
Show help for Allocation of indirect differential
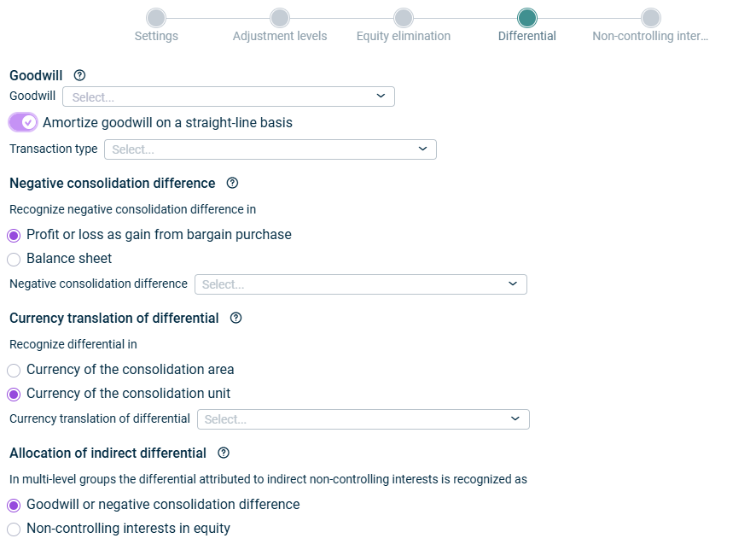coord(224,453)
